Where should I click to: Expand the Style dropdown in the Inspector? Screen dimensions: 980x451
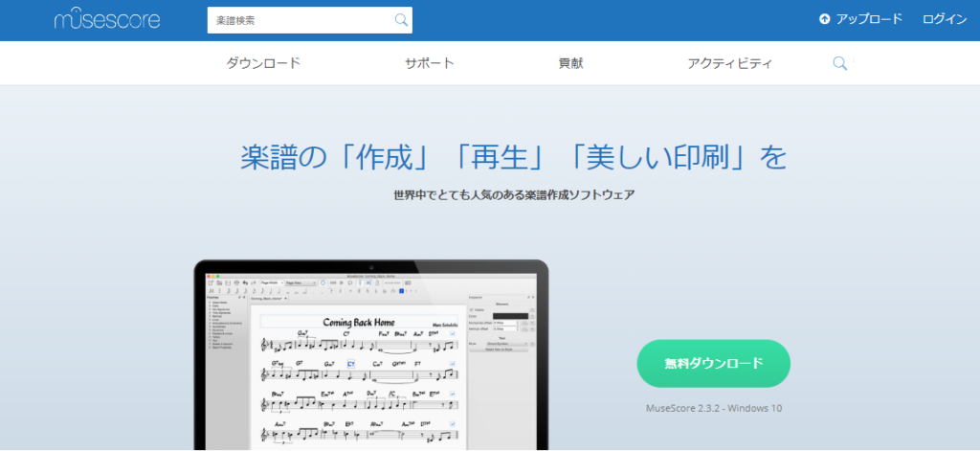pyautogui.click(x=507, y=343)
